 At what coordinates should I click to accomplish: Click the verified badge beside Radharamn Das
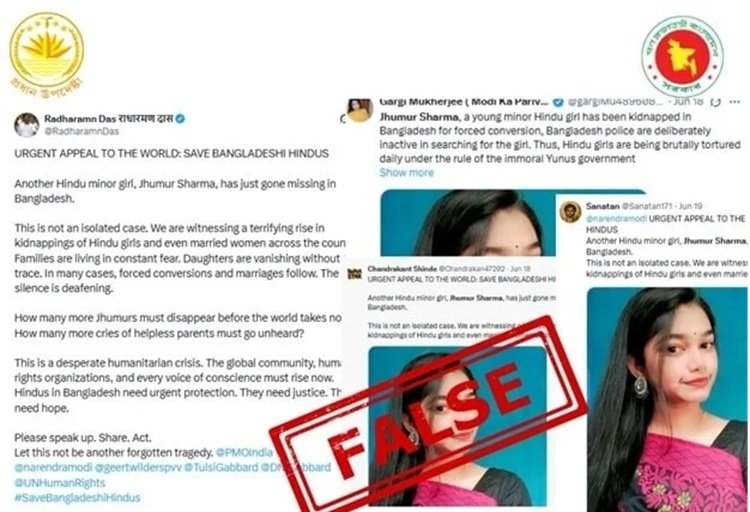point(180,119)
